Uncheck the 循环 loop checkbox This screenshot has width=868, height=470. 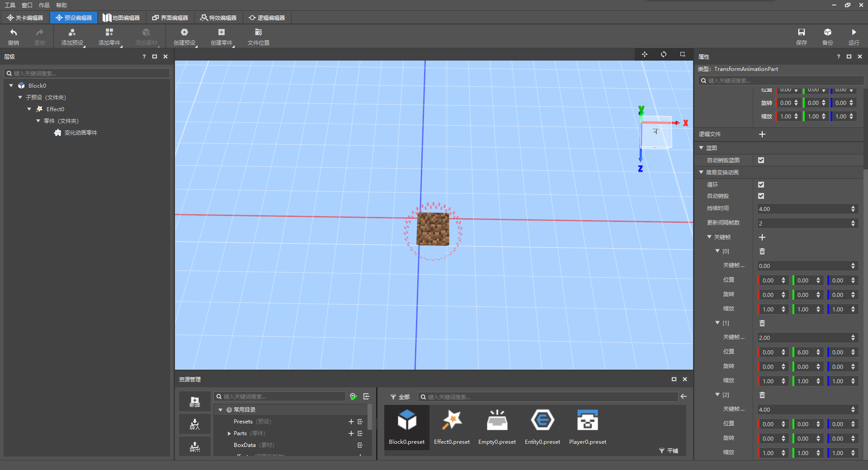[x=761, y=184]
